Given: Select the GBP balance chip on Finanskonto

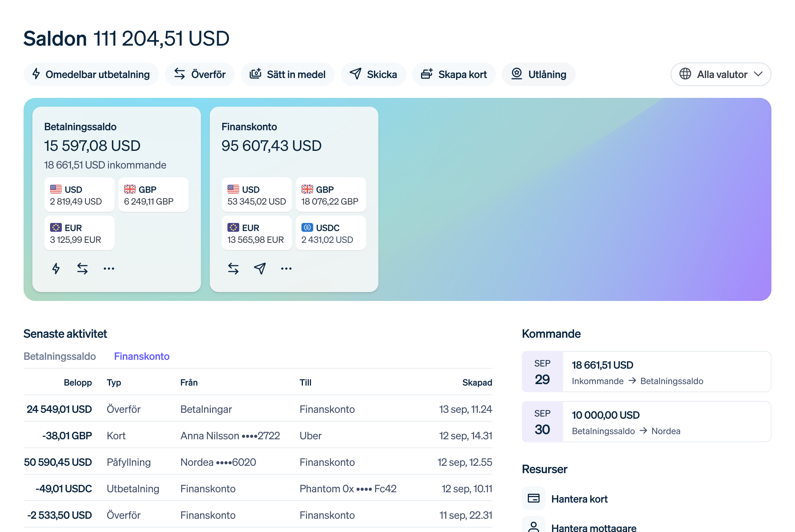Looking at the screenshot, I should (331, 195).
